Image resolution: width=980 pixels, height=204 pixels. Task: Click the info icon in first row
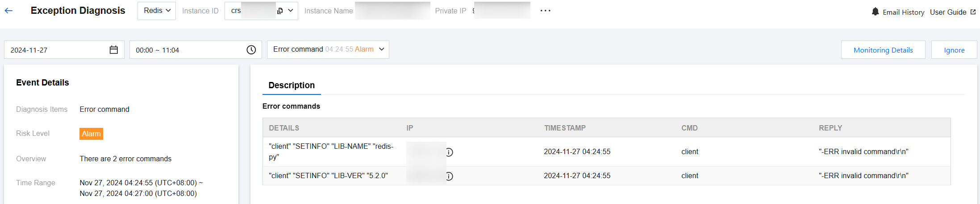(449, 152)
